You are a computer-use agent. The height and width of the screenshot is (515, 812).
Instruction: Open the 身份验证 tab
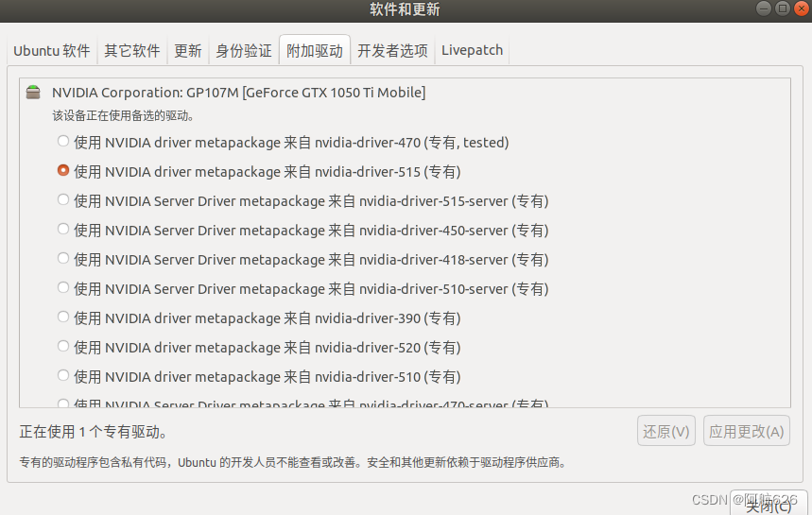pyautogui.click(x=244, y=50)
